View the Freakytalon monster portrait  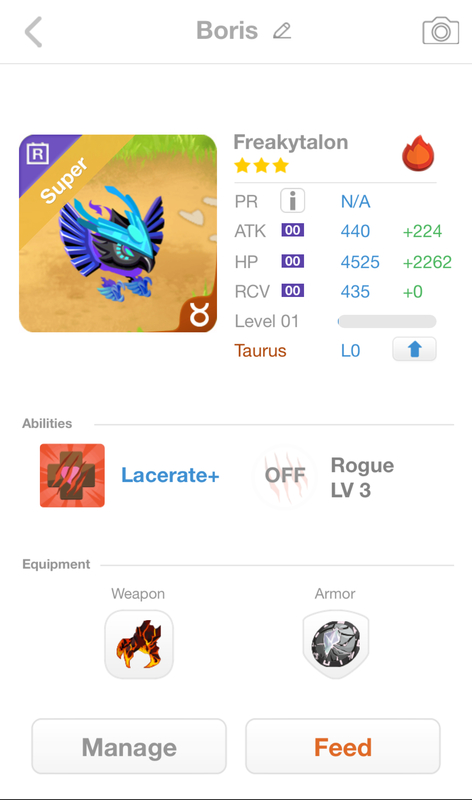pos(118,233)
